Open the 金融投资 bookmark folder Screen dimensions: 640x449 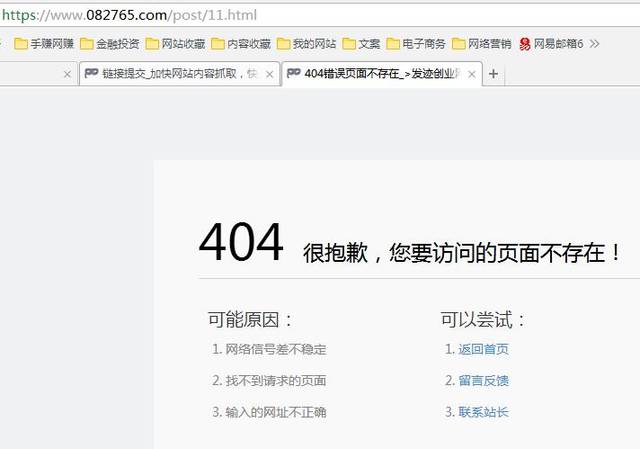pos(109,44)
